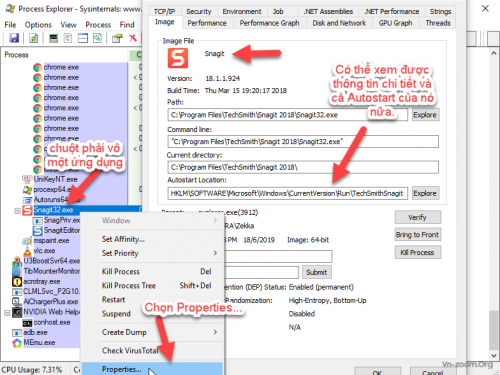Select the adb.exe process
This screenshot has width=500, height=375.
(x=35, y=332)
